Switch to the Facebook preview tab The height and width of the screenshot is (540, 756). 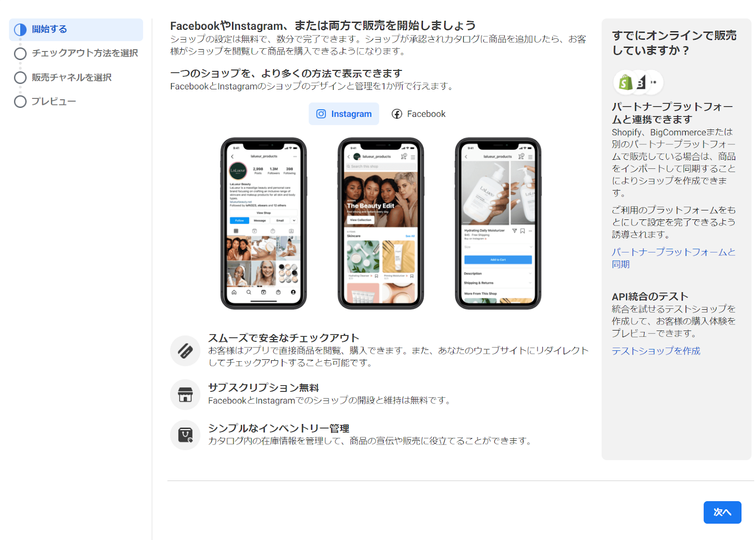point(419,114)
